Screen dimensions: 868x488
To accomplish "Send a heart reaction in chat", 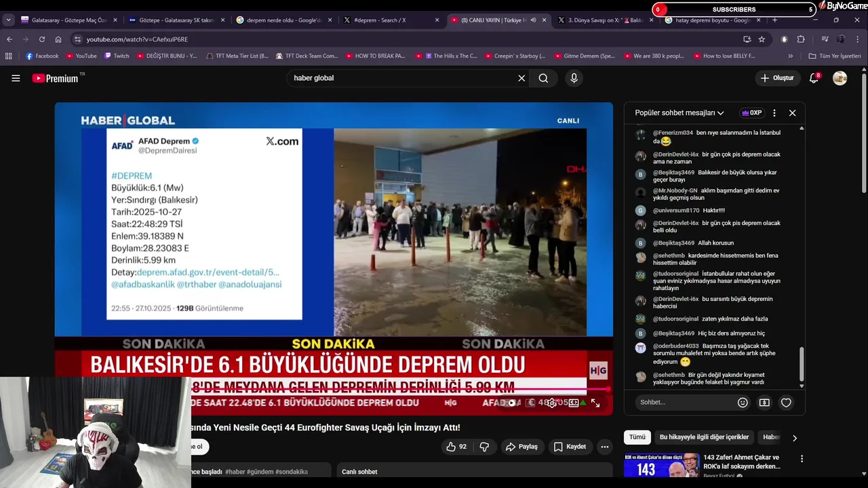I will [786, 403].
